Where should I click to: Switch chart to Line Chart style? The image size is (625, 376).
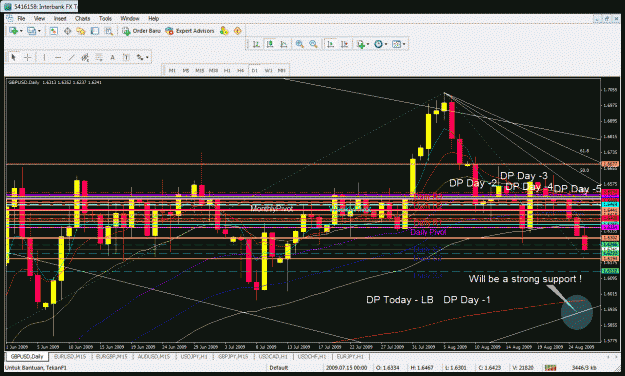coord(283,44)
